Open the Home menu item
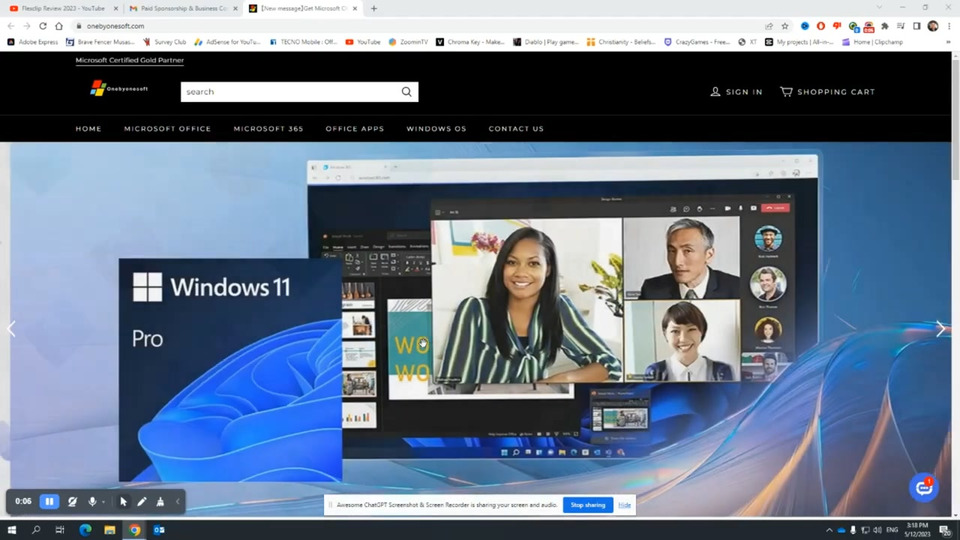The width and height of the screenshot is (960, 540). click(88, 129)
